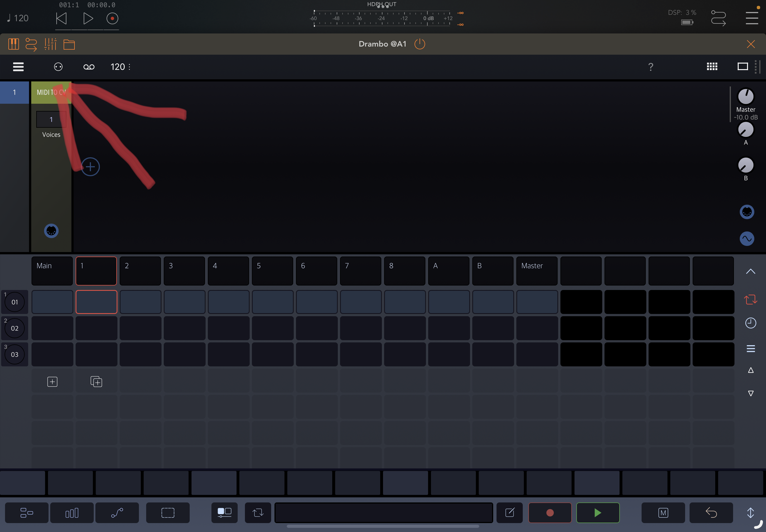
Task: Open the tempo 120 options dots
Action: [129, 67]
